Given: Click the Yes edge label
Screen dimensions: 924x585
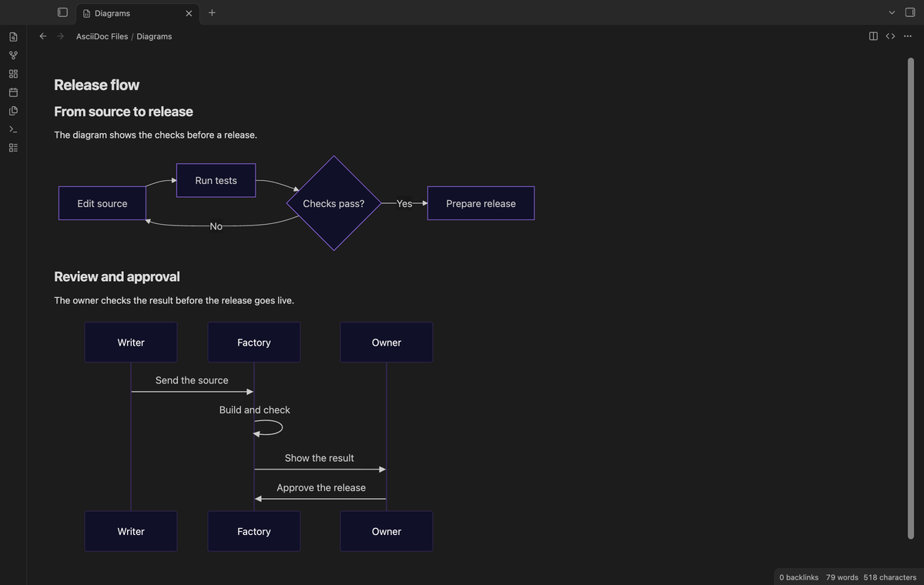Looking at the screenshot, I should (x=404, y=203).
